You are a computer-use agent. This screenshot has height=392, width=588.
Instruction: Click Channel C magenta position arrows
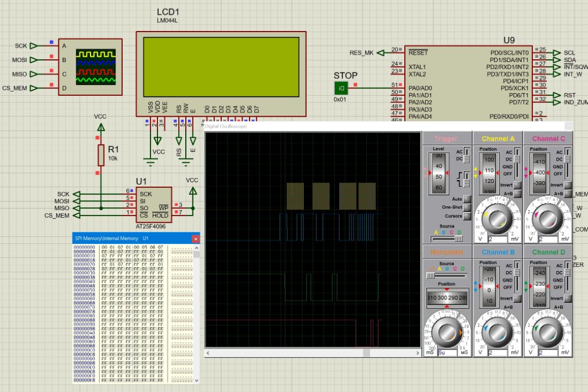tap(526, 173)
